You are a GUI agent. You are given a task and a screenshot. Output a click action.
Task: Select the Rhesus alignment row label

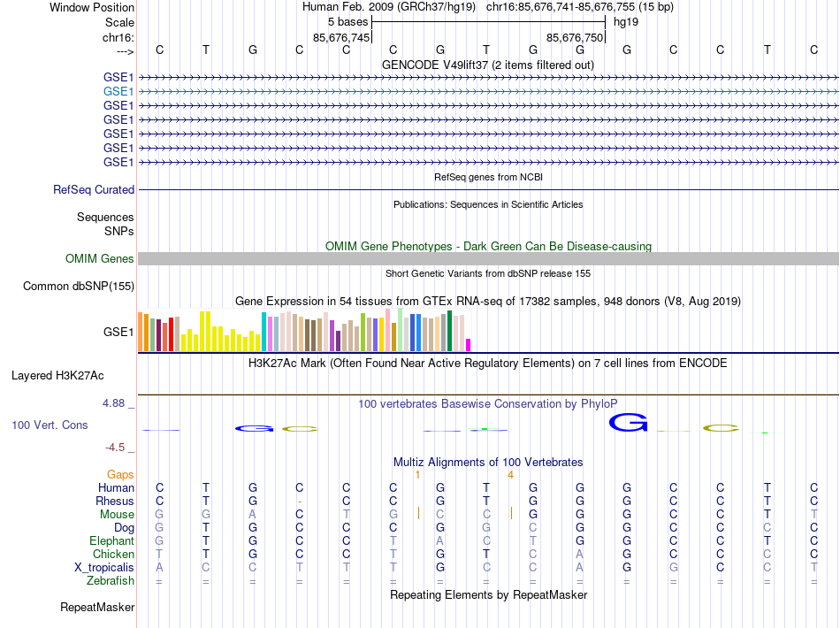pyautogui.click(x=115, y=501)
